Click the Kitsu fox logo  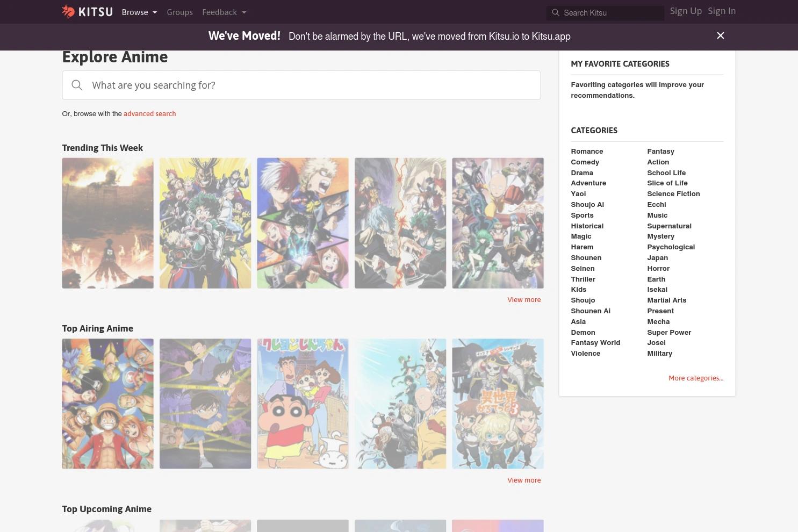87,11
